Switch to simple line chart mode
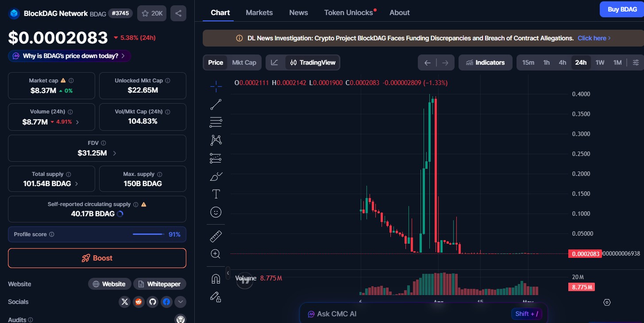Image resolution: width=644 pixels, height=323 pixels. (274, 62)
